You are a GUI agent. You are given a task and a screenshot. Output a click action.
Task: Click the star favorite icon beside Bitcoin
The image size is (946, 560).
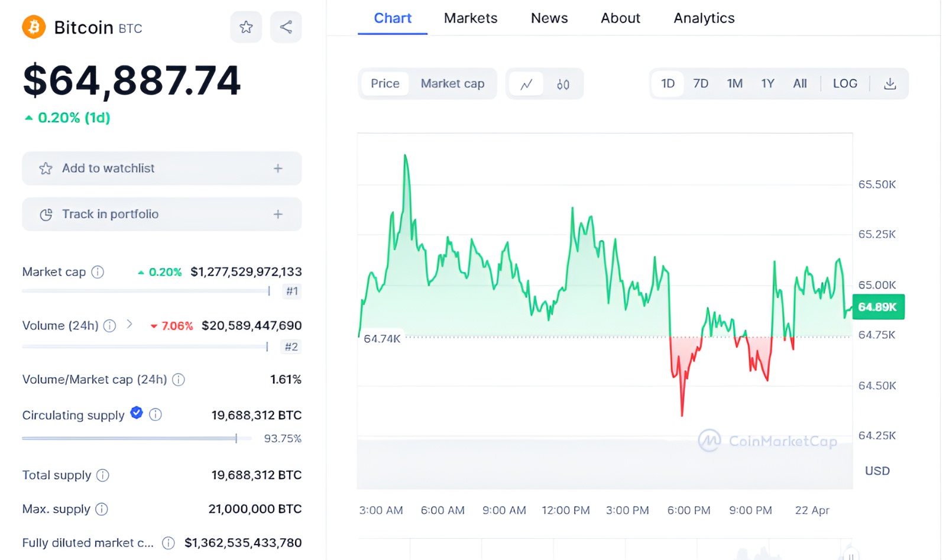click(x=246, y=27)
